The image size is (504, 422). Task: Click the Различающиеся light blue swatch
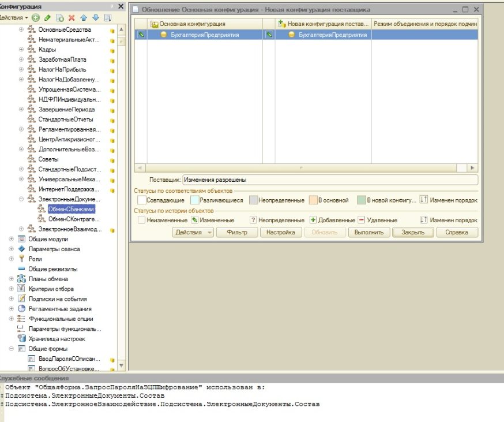[x=195, y=200]
